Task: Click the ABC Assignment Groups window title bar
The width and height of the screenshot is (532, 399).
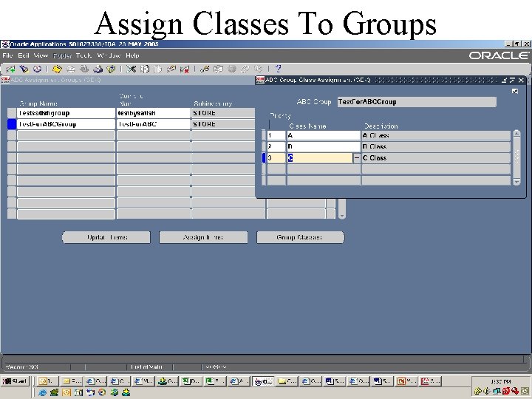Action: point(128,80)
